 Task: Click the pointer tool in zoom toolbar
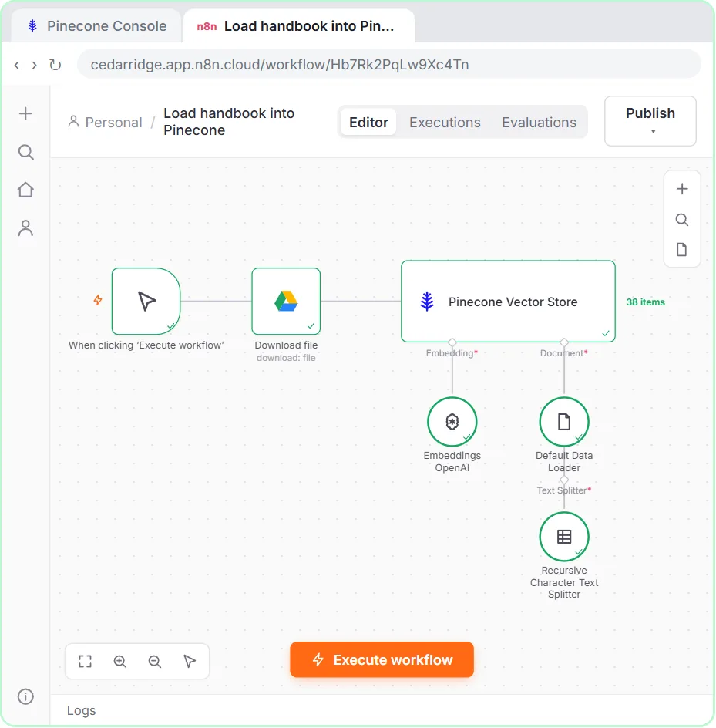190,661
